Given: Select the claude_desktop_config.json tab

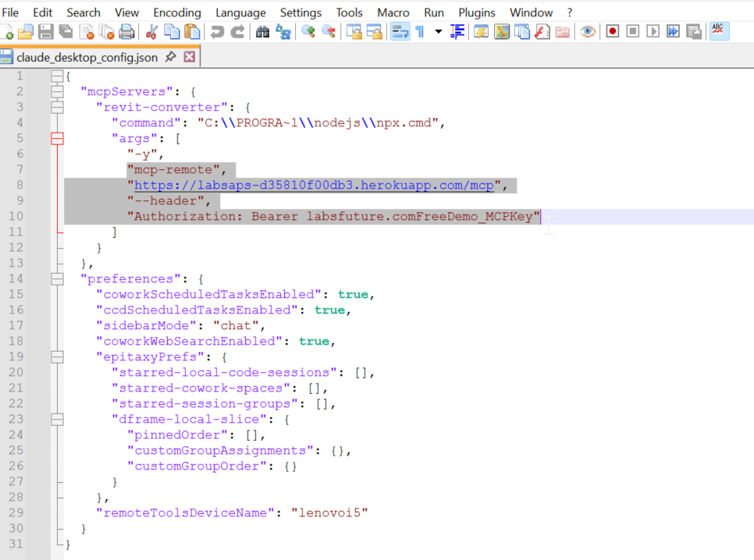Looking at the screenshot, I should pyautogui.click(x=87, y=57).
